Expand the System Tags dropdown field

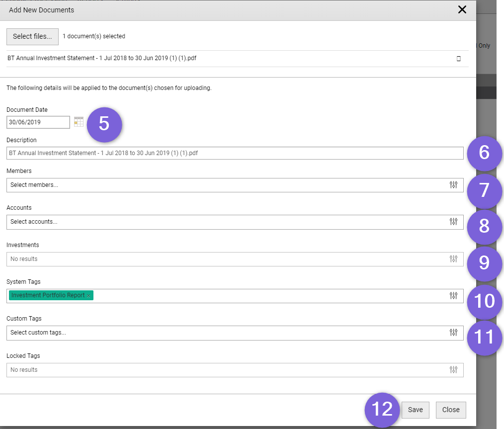tap(235, 296)
